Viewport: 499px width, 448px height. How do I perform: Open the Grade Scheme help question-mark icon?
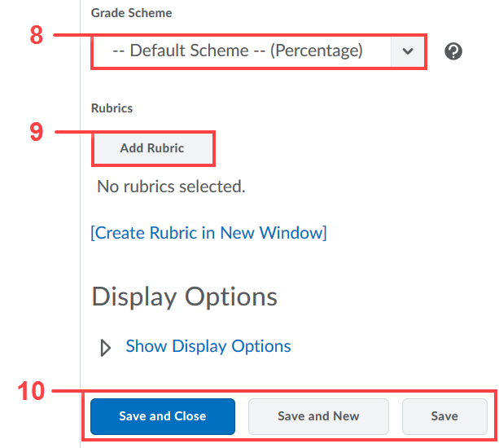(453, 51)
